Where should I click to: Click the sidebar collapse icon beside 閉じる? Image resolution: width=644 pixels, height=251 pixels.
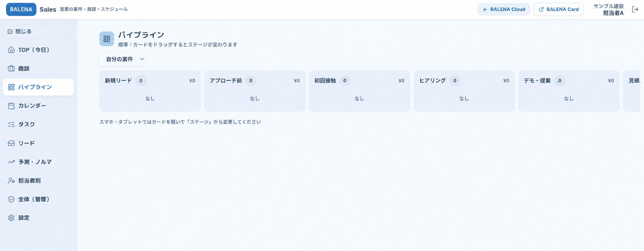tap(10, 31)
